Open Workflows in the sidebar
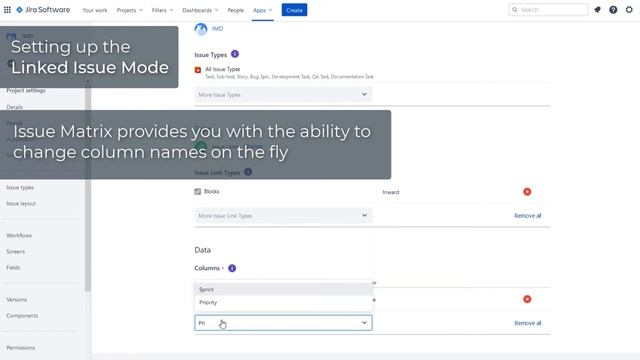This screenshot has height=360, width=640. 19,236
